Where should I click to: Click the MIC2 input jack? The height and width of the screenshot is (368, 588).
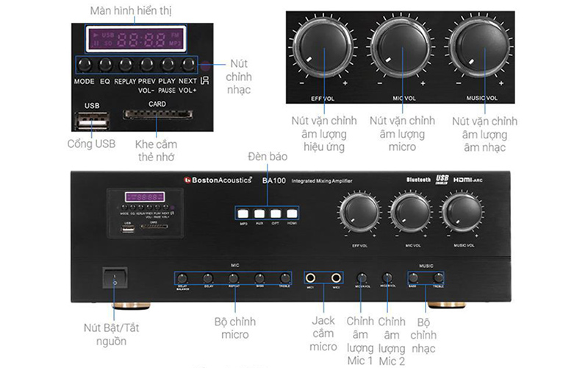pos(335,278)
